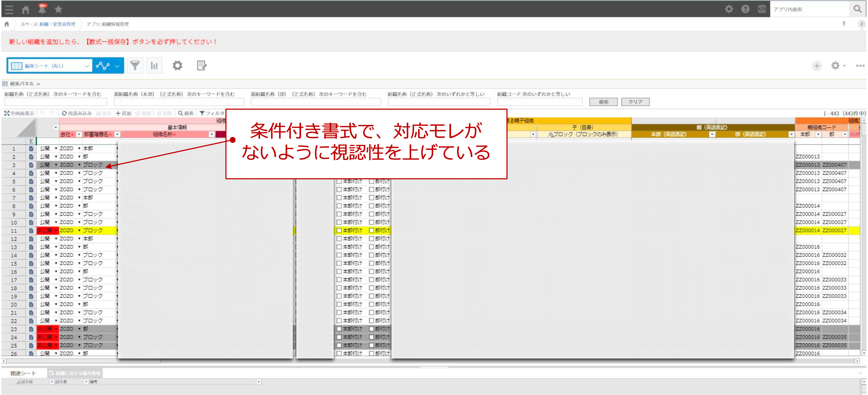868x395 pixels.
Task: Open row 11 非公開 status dropdown
Action: pos(56,231)
